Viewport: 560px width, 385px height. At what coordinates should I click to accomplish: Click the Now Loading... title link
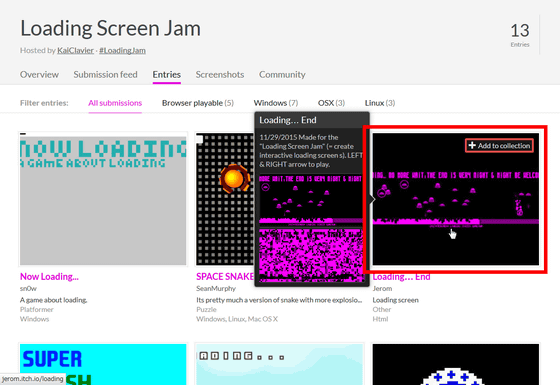click(49, 276)
